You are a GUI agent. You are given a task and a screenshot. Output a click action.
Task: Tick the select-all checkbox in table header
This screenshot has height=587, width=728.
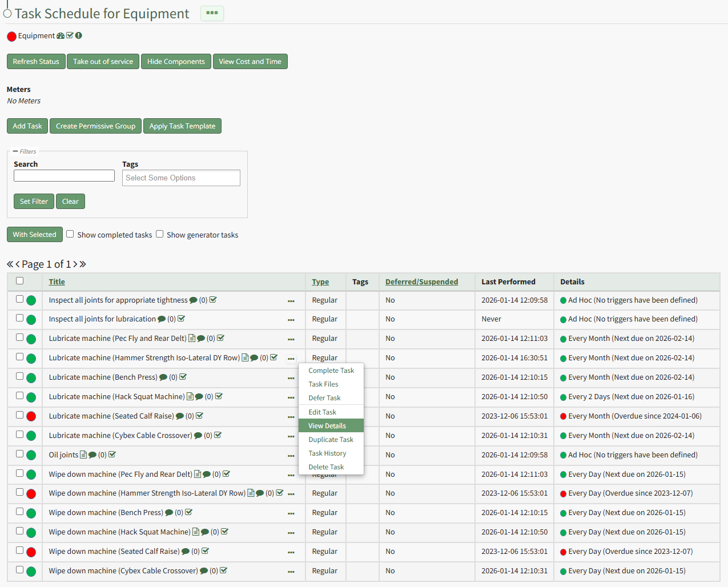click(20, 281)
